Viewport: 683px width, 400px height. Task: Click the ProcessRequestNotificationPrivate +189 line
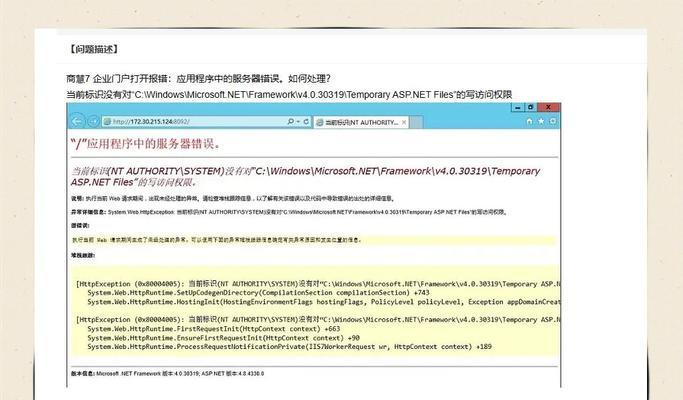[289, 347]
